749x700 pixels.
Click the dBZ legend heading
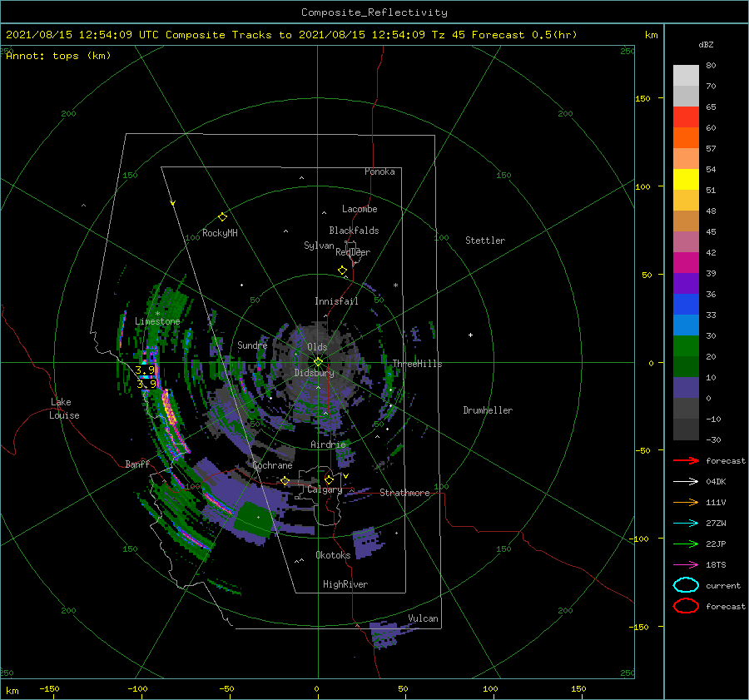pos(706,45)
